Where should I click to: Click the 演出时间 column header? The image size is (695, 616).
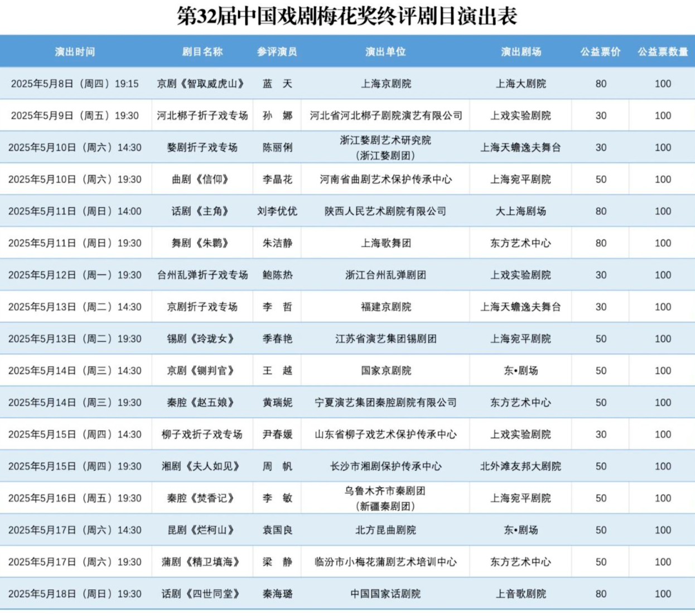(75, 52)
